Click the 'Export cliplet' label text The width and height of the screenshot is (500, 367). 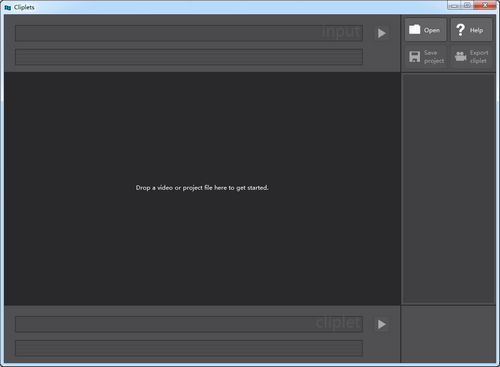[x=479, y=57]
